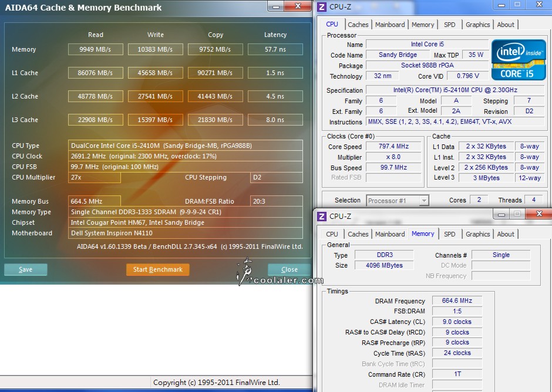Close the upper CPU-Z window showing the CPU tab
Screen dimensions: 552x392
[539, 5]
